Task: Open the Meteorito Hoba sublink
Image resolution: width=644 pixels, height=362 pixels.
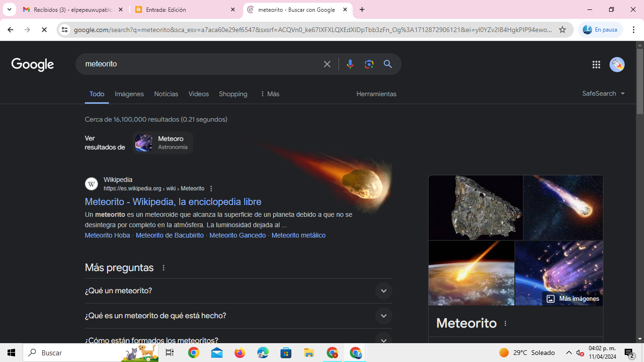Action: 107,235
